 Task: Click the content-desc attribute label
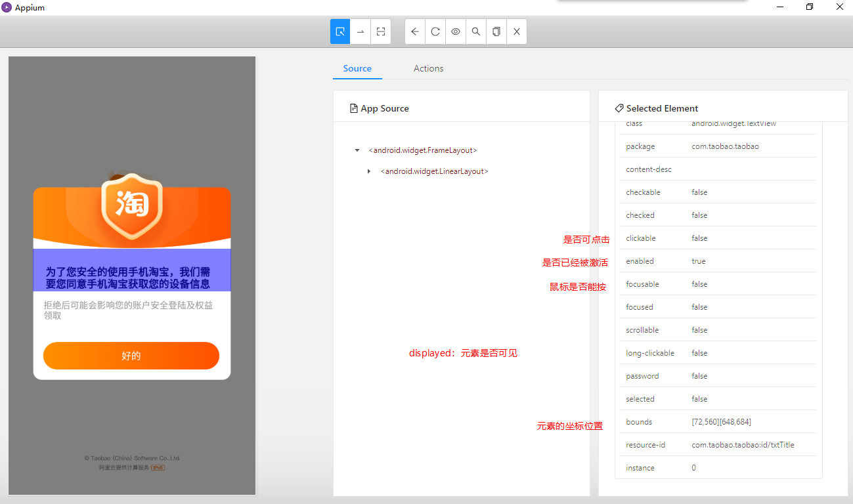pyautogui.click(x=649, y=169)
